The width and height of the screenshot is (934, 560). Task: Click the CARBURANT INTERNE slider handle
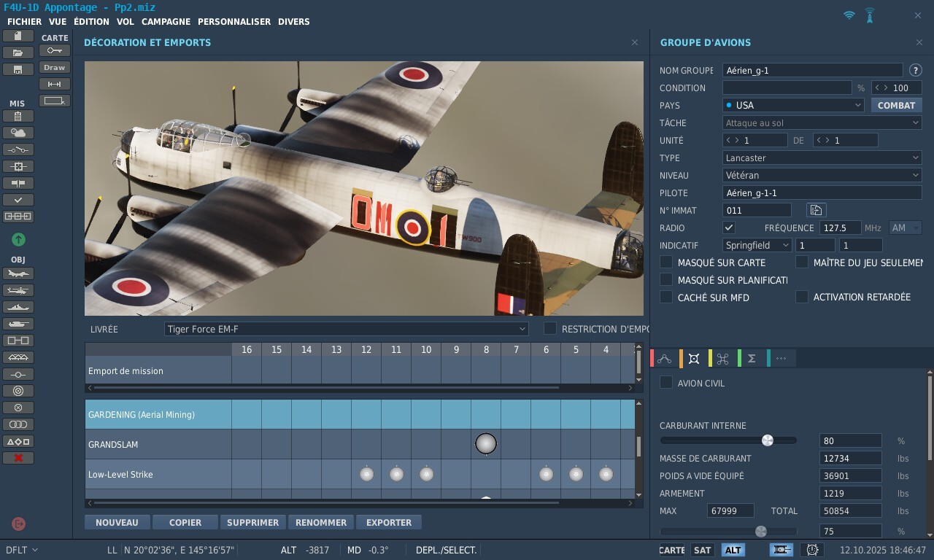[x=767, y=440]
